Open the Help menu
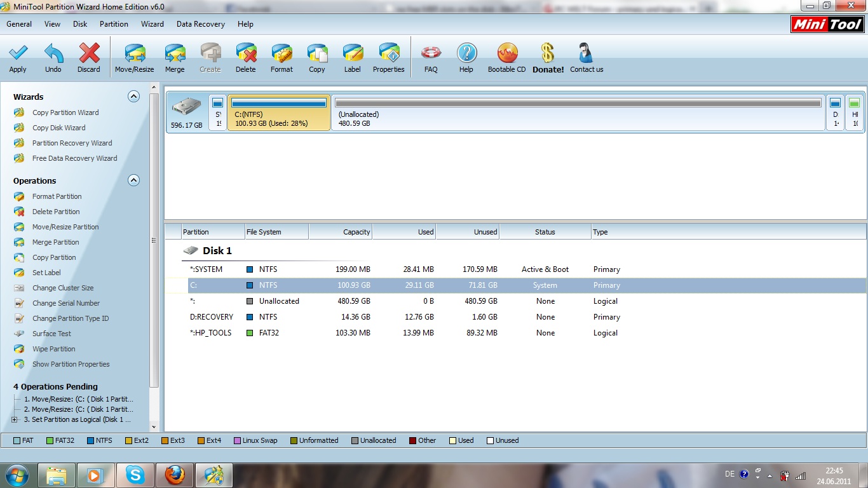868x488 pixels. [x=245, y=24]
